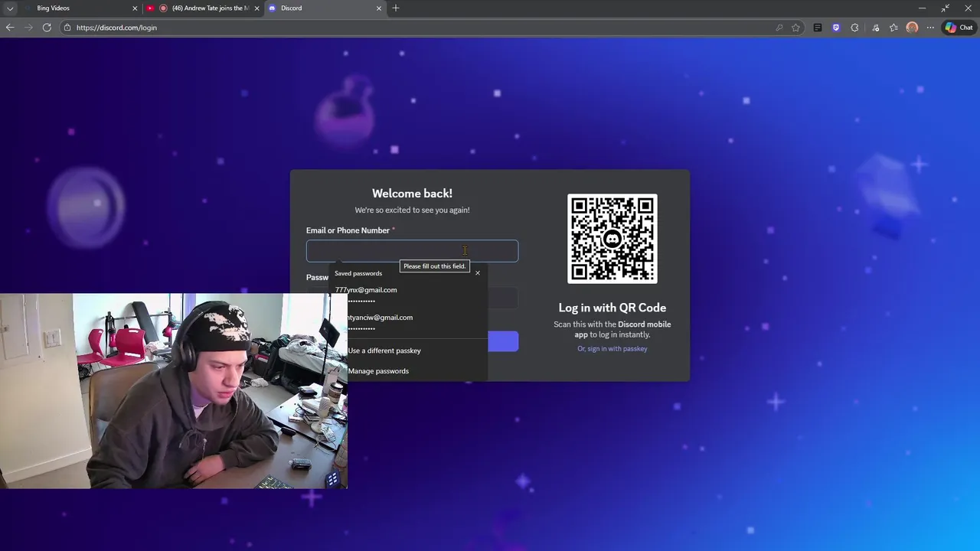This screenshot has width=980, height=551.
Task: Open the favorites list icon
Action: pos(893,28)
